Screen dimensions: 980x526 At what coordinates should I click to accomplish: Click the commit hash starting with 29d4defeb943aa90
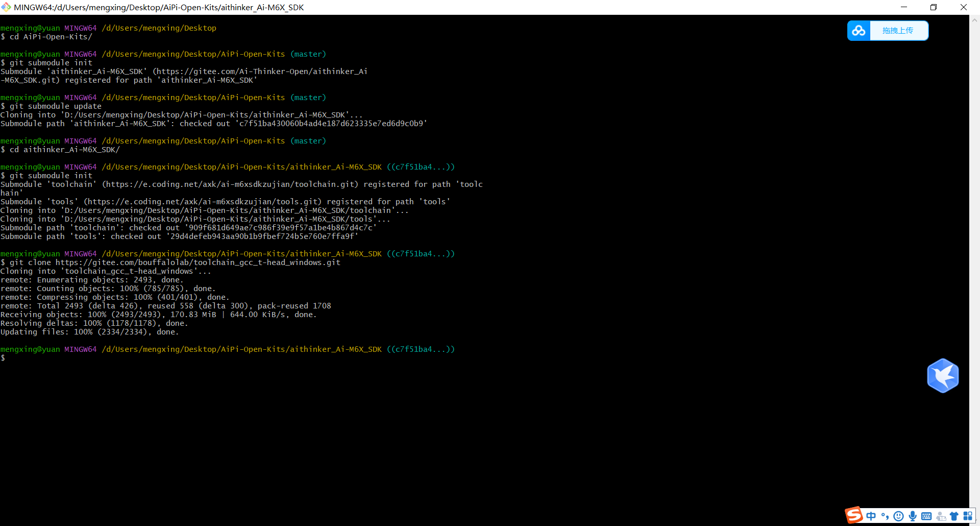(x=262, y=236)
